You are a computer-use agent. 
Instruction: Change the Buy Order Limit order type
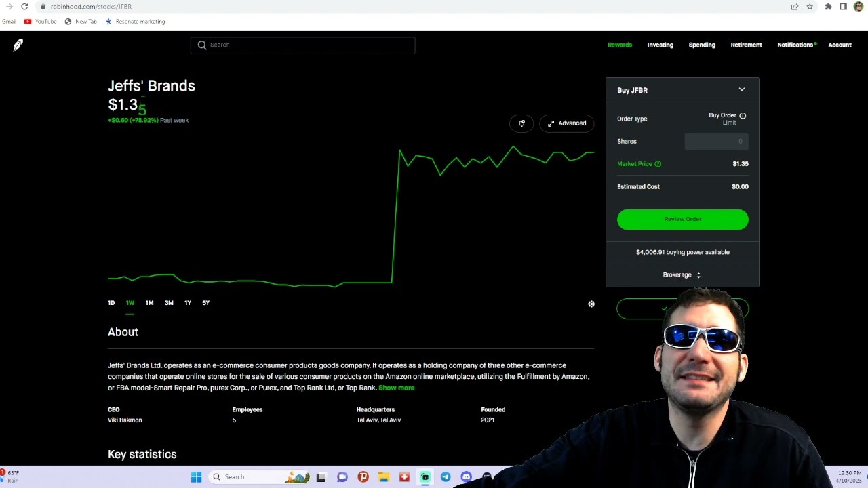click(727, 119)
